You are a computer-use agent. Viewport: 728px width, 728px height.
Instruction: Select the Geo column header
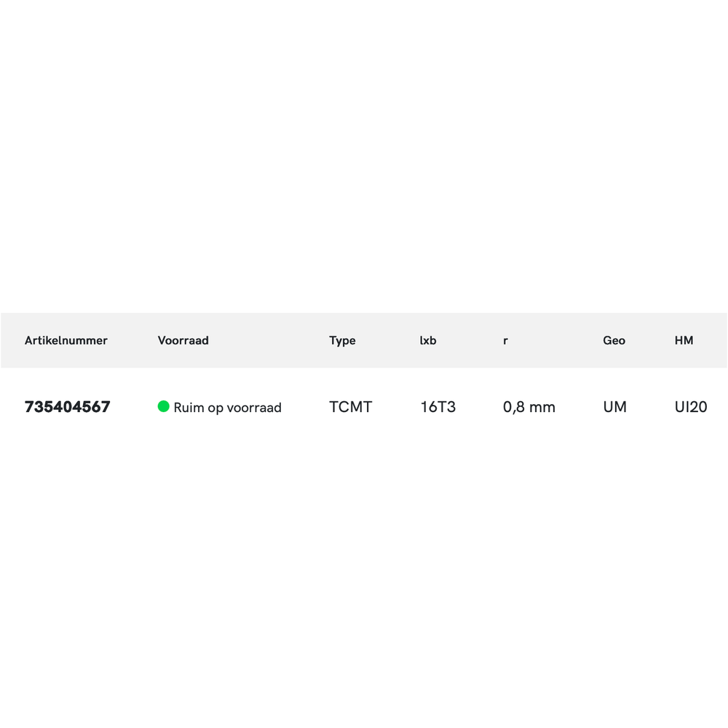coord(614,340)
